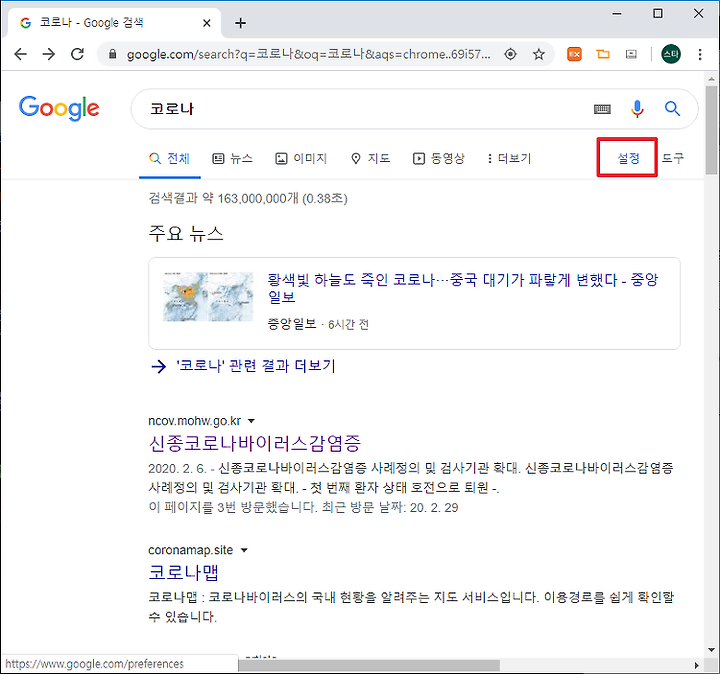Click the browser back arrow
Image resolution: width=720 pixels, height=674 pixels.
[x=21, y=54]
